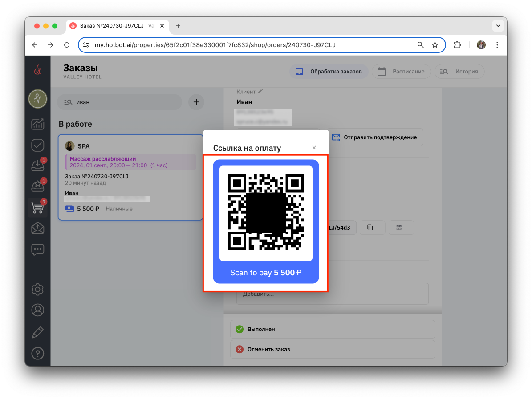Click the site info icon in address bar
The height and width of the screenshot is (399, 532).
[86, 45]
